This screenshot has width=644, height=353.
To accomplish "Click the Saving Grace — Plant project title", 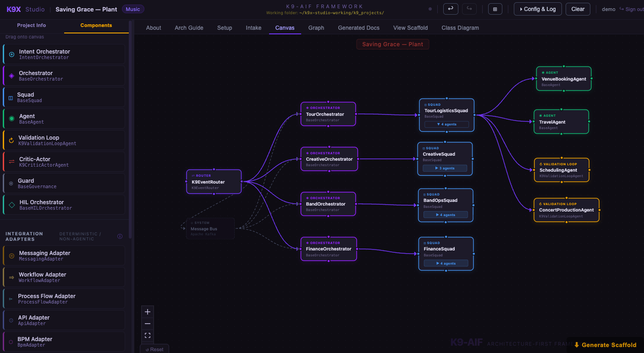I will [x=86, y=9].
